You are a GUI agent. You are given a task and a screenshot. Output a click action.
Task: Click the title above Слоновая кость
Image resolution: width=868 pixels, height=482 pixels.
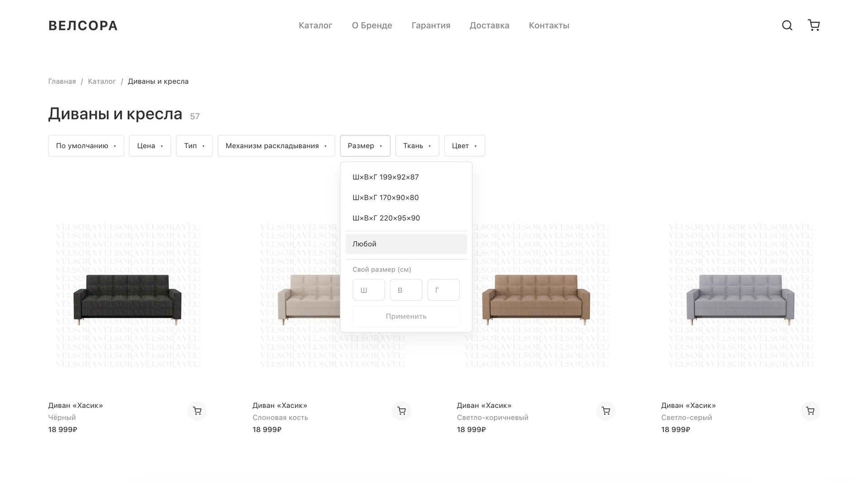point(280,406)
